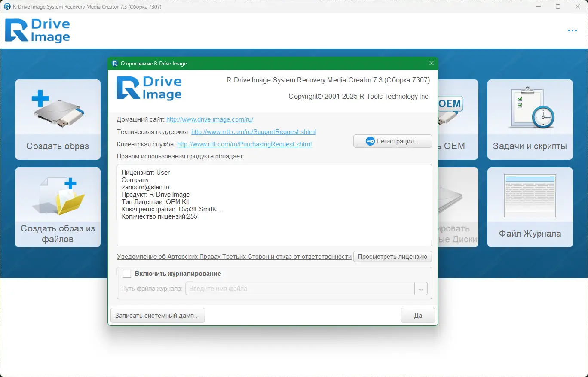Enable the Включить журналирование checkbox
Screen dimensions: 588x377
pos(127,274)
